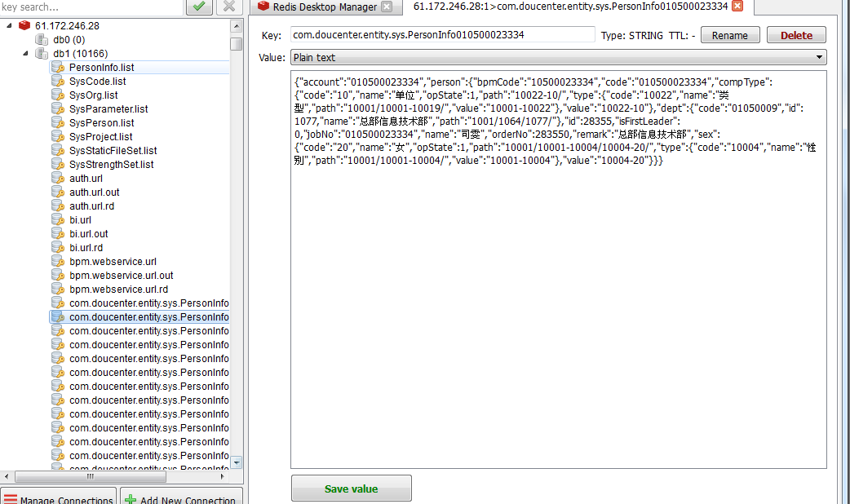Viewport: 850px width, 504px height.
Task: Select auth.url.out key
Action: (x=95, y=192)
